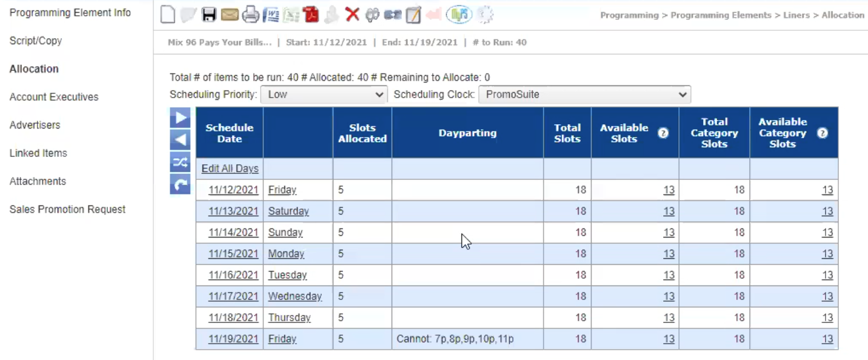Open Advertisers in sidebar
The width and height of the screenshot is (868, 360).
coord(35,125)
